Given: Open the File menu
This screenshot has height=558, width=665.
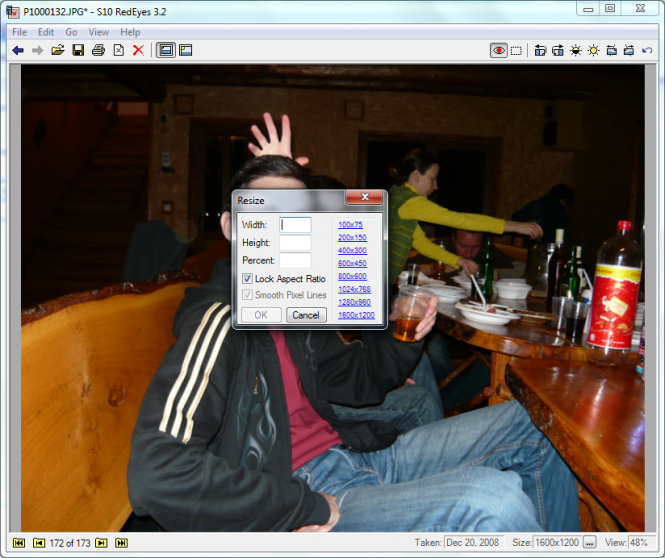Looking at the screenshot, I should click(20, 32).
